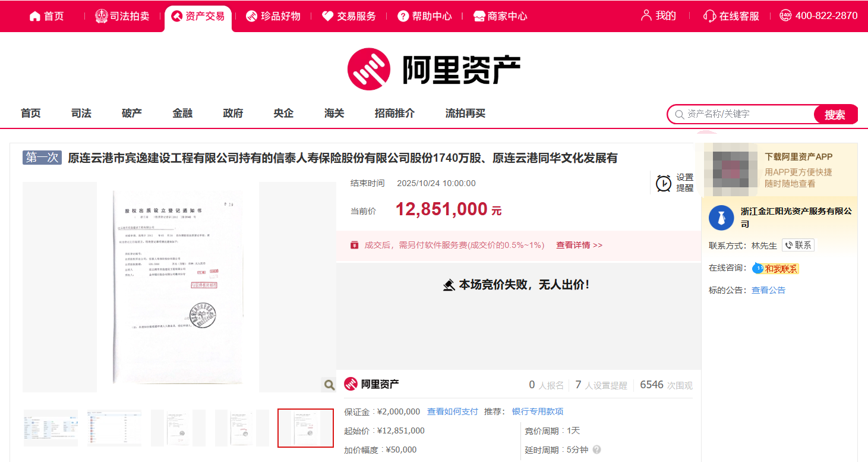Open the 政府 category

click(x=233, y=113)
